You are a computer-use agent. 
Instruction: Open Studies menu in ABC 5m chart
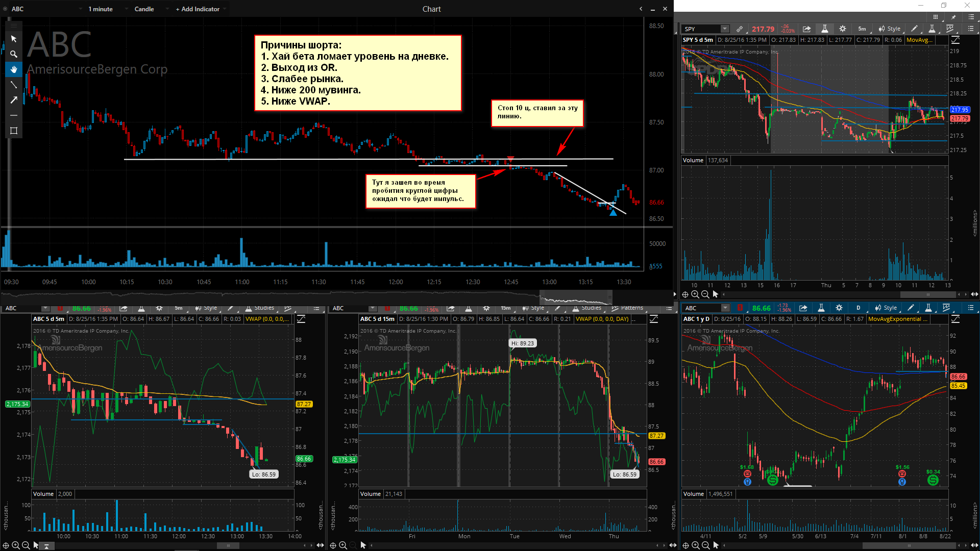(260, 308)
